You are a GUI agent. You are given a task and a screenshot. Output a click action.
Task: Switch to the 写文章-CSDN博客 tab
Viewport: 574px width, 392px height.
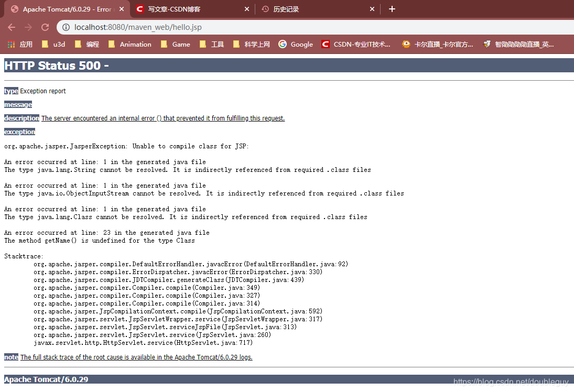point(178,9)
